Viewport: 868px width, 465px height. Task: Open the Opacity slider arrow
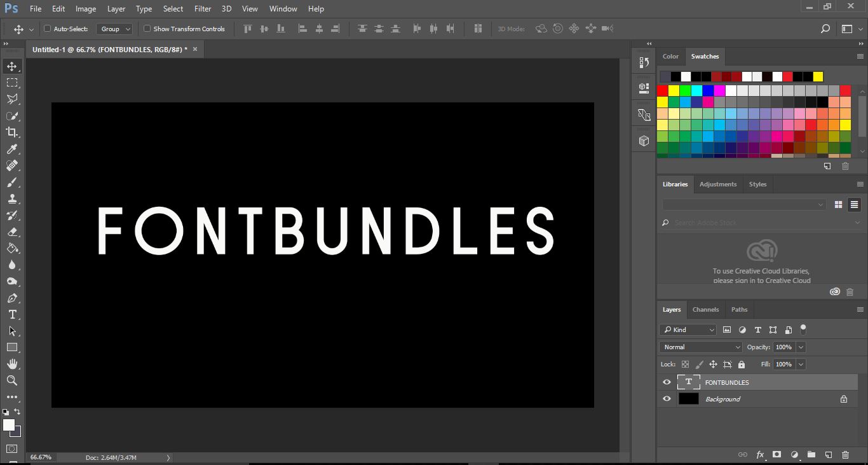tap(801, 347)
